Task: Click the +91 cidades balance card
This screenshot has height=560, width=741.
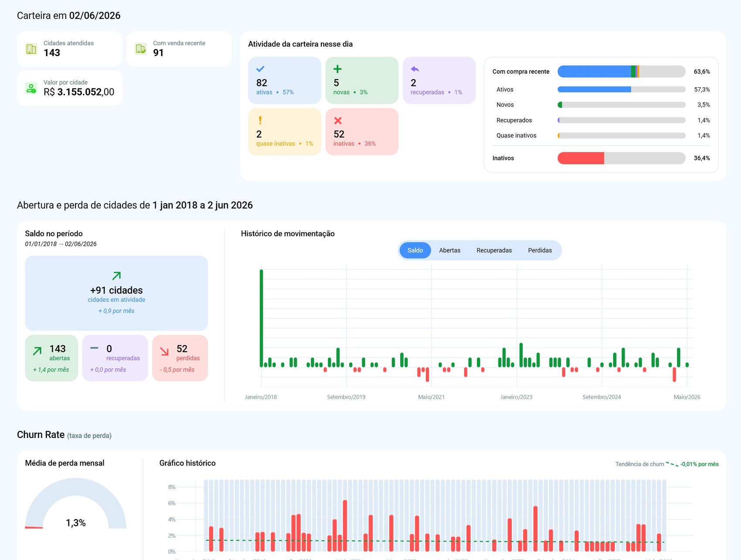Action: tap(116, 293)
